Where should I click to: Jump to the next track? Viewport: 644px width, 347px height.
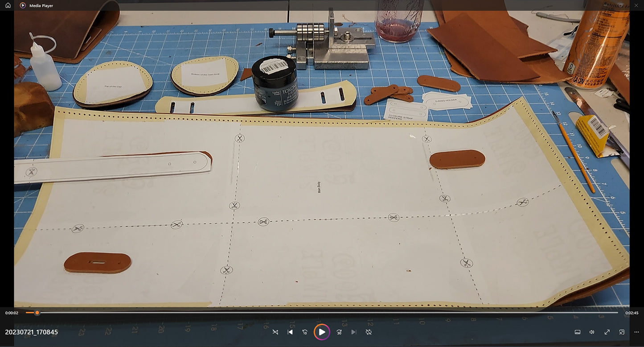tap(354, 332)
